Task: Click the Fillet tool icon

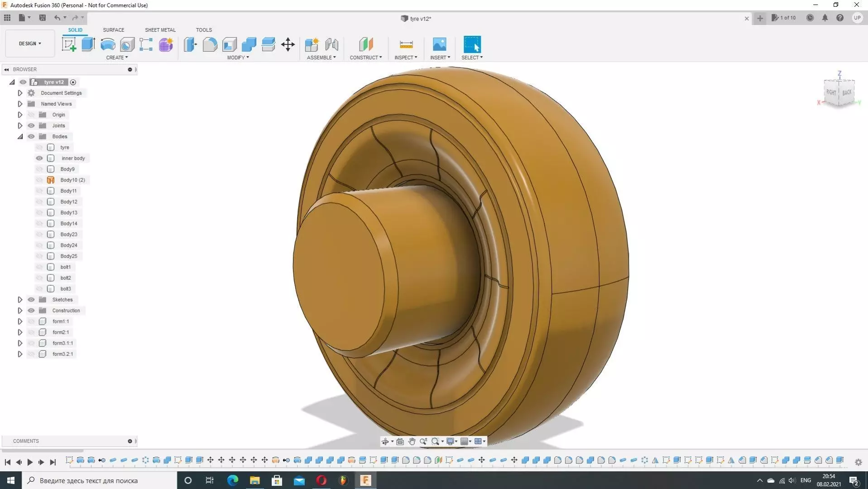Action: [x=210, y=44]
